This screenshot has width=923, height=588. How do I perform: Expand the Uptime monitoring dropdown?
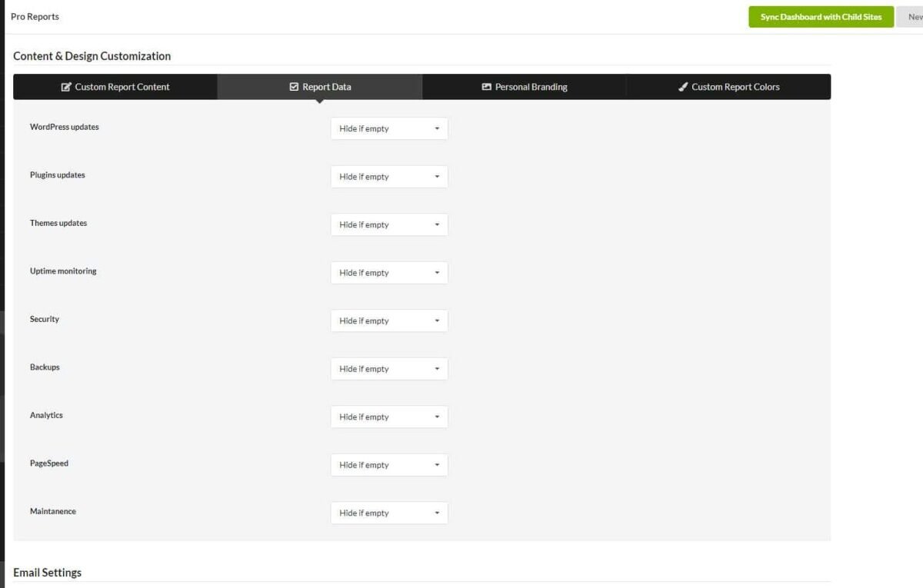[389, 273]
